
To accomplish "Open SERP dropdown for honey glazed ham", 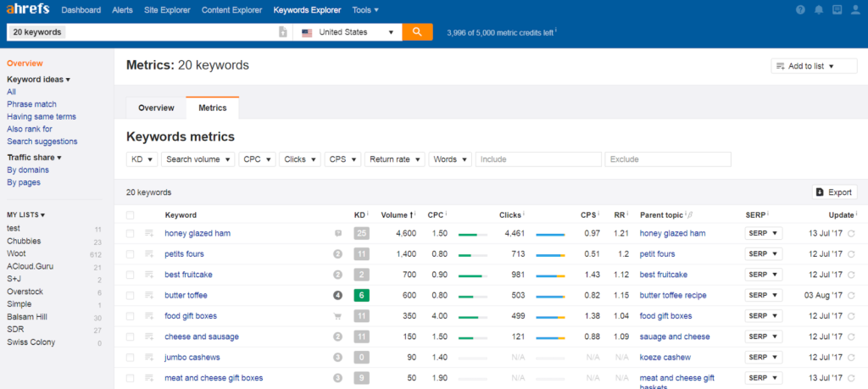I will (x=764, y=234).
